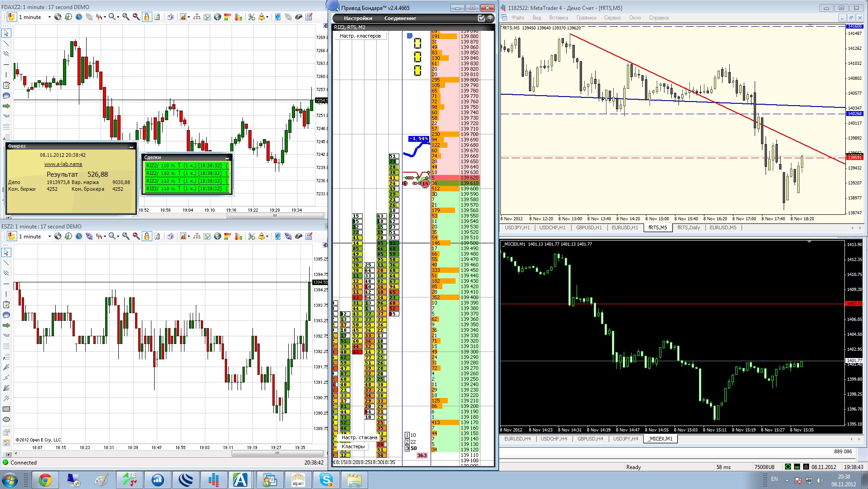Toggle the lock icon in FDAXZ2 toolbar
The width and height of the screenshot is (868, 489).
pyautogui.click(x=147, y=17)
